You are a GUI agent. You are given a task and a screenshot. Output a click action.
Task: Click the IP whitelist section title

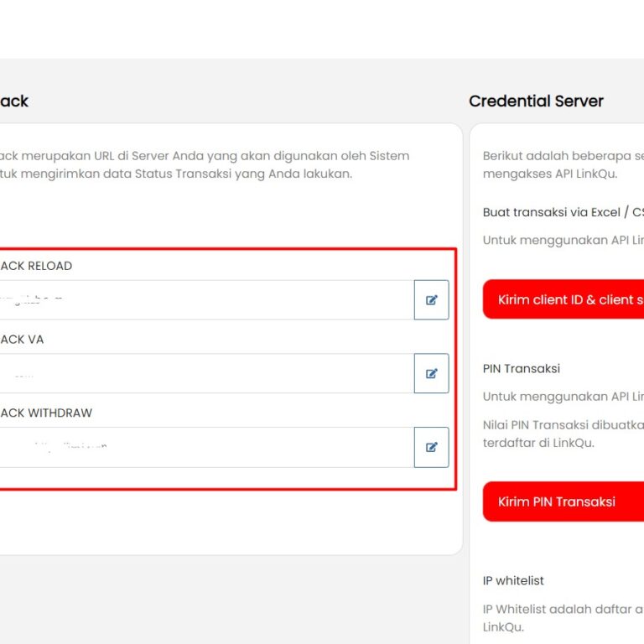[513, 580]
